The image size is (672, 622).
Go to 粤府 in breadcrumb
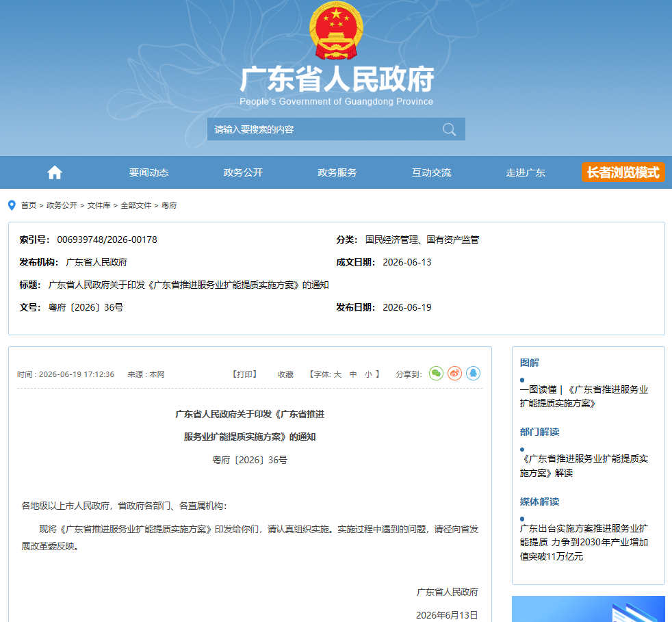[x=169, y=205]
